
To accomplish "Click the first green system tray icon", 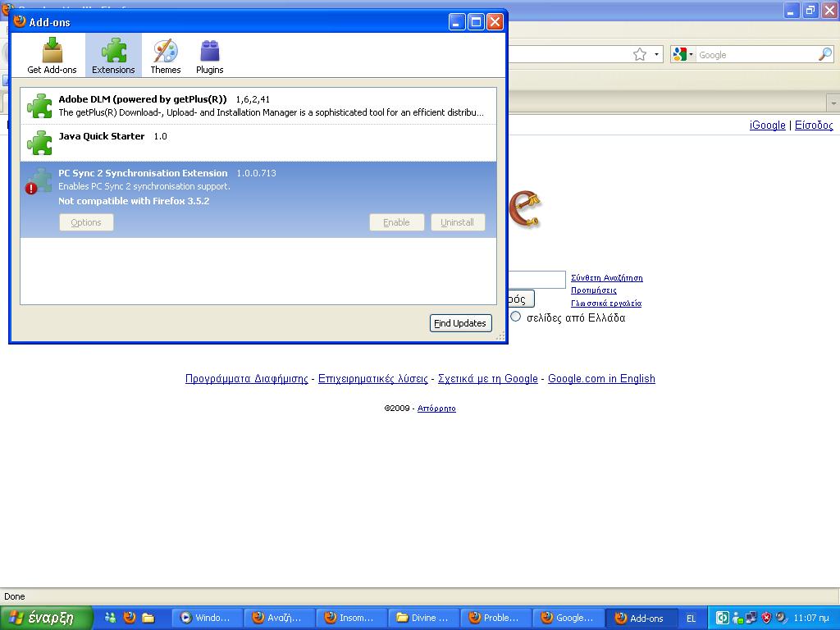I will pyautogui.click(x=722, y=618).
